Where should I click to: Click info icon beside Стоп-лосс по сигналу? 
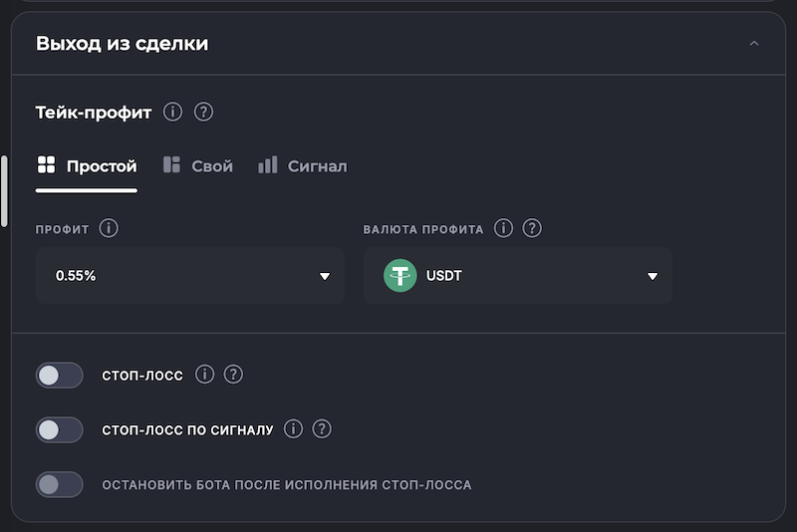[293, 429]
